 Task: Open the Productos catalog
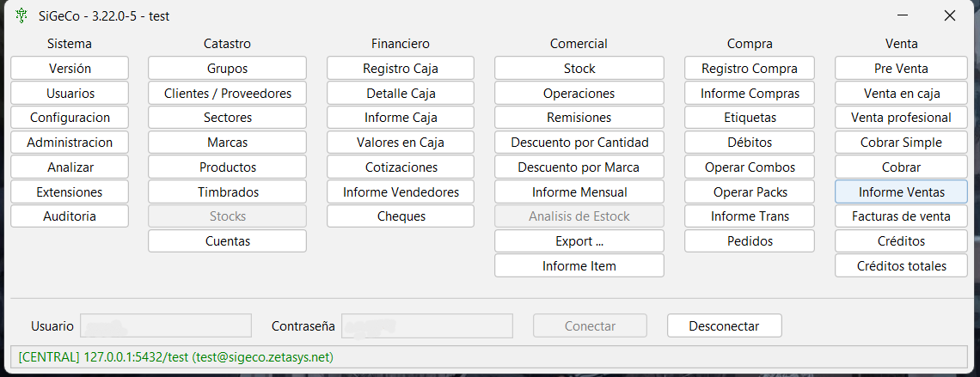(227, 167)
